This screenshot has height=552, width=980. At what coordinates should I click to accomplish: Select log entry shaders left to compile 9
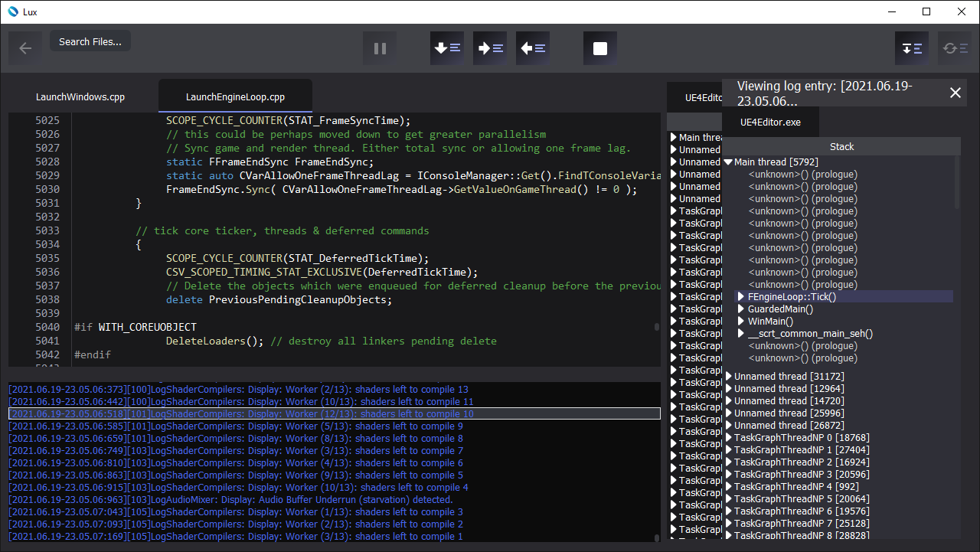(x=335, y=426)
